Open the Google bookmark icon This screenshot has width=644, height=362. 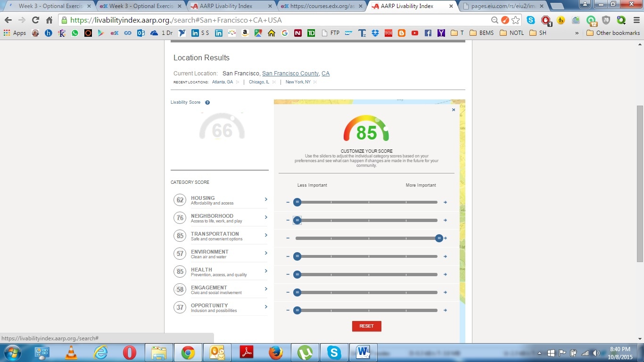(x=284, y=33)
